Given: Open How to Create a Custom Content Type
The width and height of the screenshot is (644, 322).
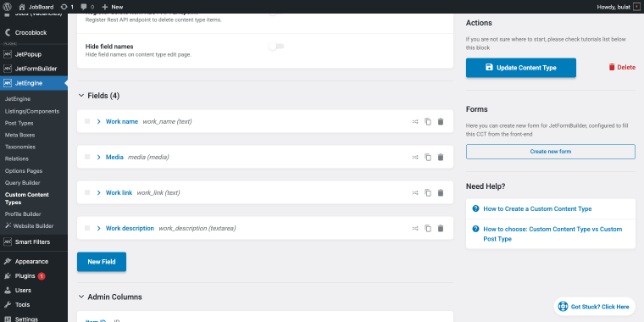Looking at the screenshot, I should tap(537, 208).
